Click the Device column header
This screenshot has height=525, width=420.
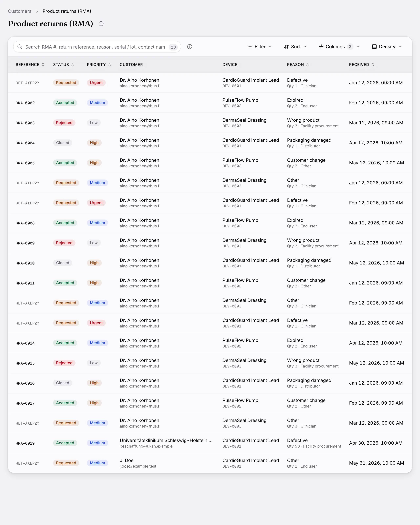(x=230, y=64)
